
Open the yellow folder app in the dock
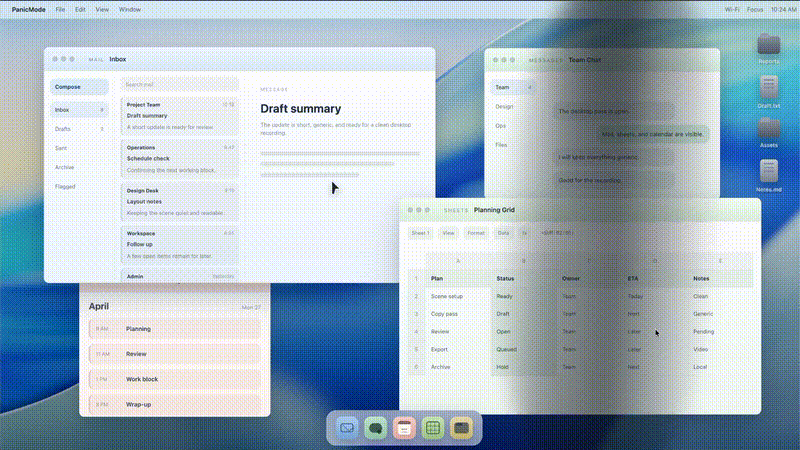point(461,428)
